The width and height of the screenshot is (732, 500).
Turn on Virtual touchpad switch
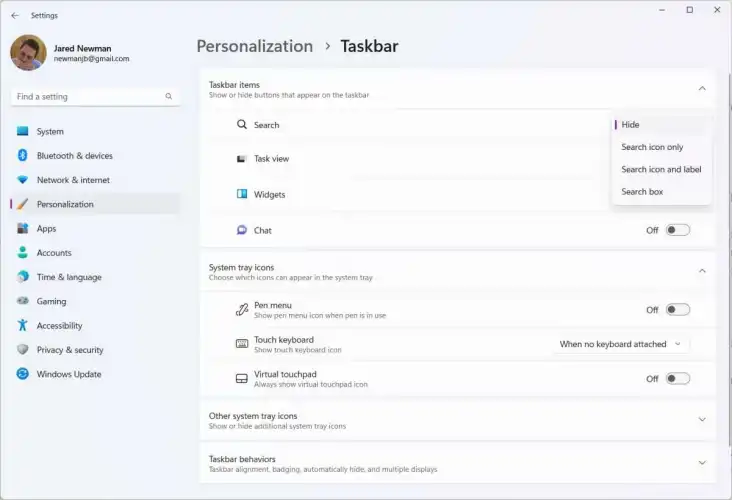pos(677,379)
